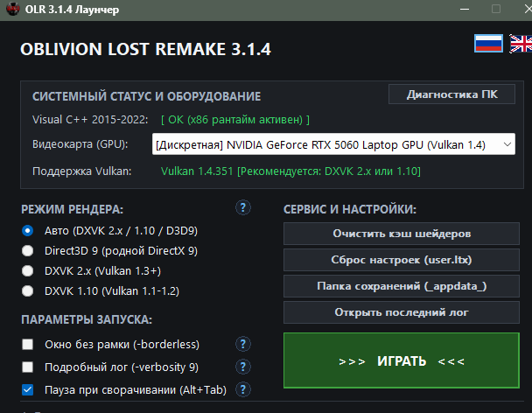
Task: Click Очистить кэш шейдеров button
Action: [x=402, y=234]
